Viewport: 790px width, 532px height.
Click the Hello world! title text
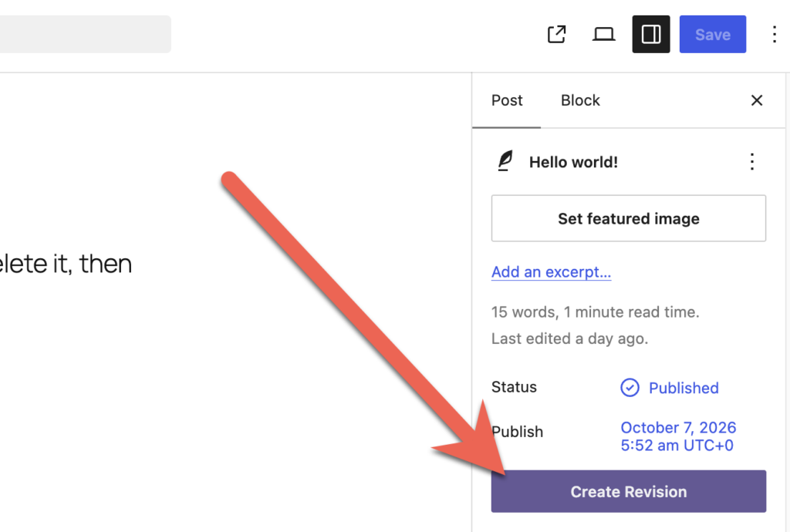click(x=573, y=162)
